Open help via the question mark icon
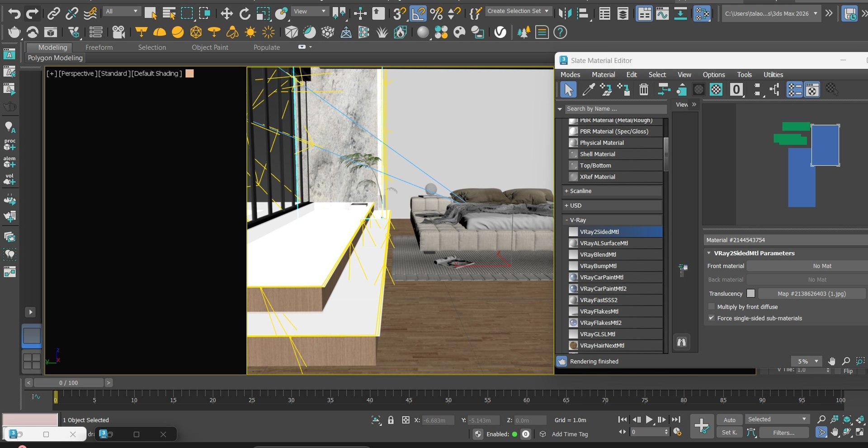This screenshot has width=868, height=448. 560,32
